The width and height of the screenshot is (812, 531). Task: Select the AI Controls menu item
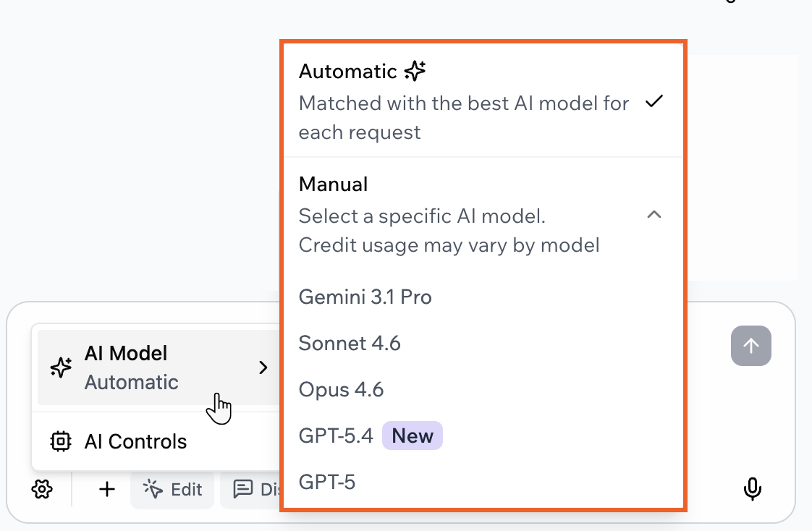(135, 441)
